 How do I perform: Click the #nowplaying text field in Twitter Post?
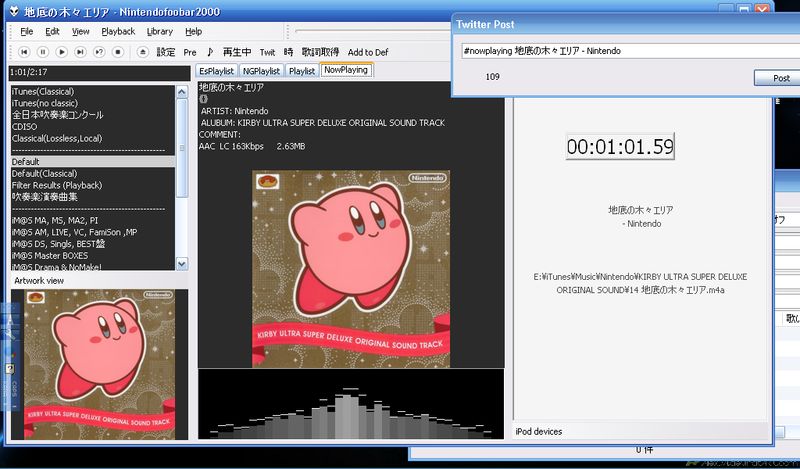click(631, 51)
